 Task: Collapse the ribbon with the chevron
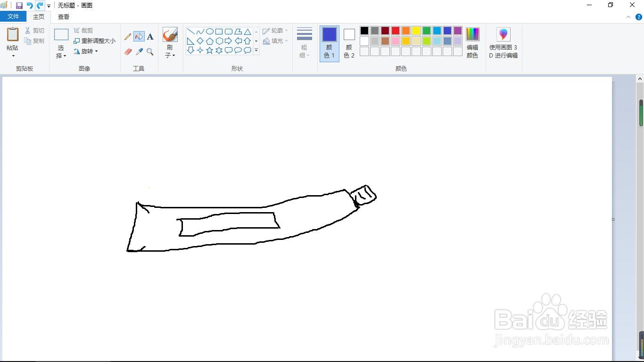coord(628,17)
